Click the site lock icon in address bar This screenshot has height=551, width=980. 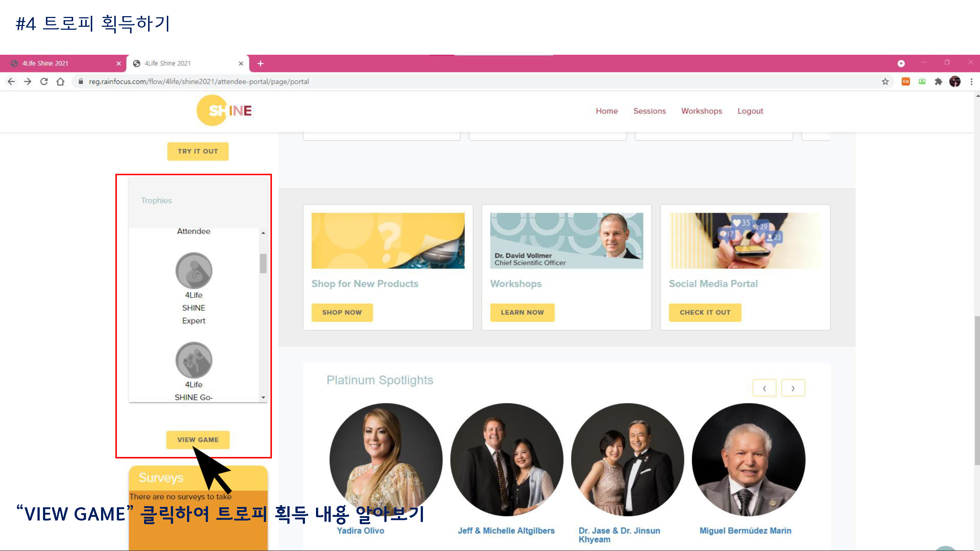pyautogui.click(x=80, y=82)
